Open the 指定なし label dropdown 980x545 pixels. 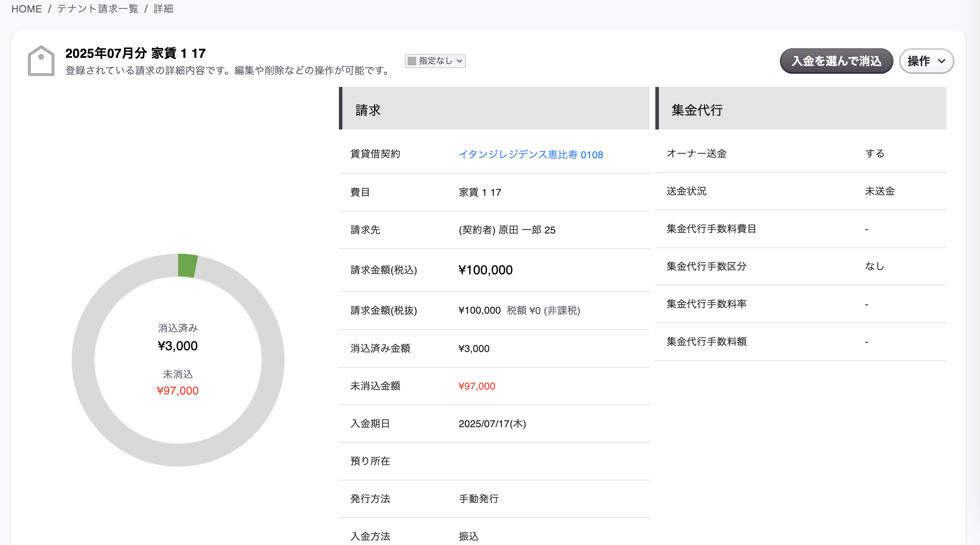[435, 61]
